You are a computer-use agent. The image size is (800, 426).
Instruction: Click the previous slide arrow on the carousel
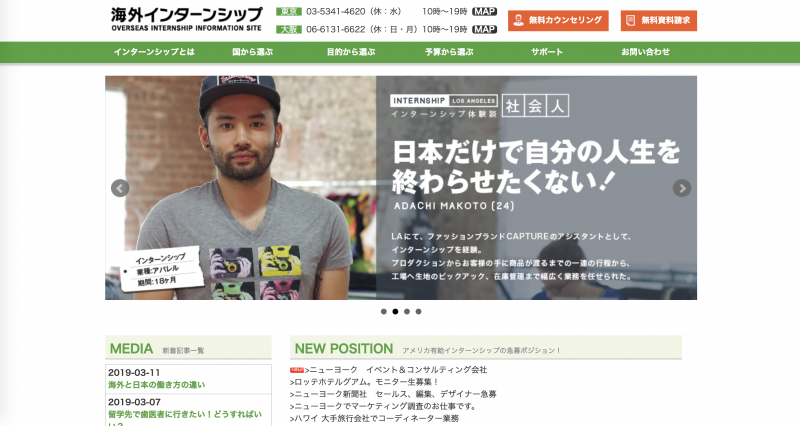pos(120,188)
